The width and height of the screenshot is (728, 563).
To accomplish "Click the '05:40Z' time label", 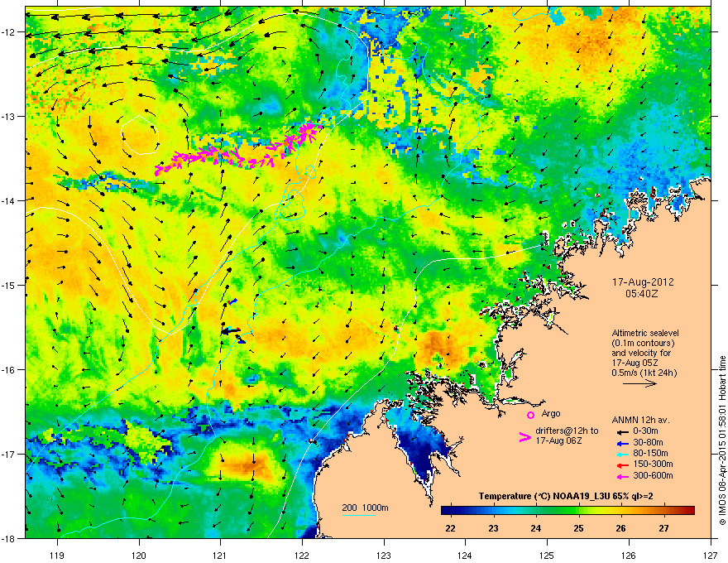I will pos(642,294).
